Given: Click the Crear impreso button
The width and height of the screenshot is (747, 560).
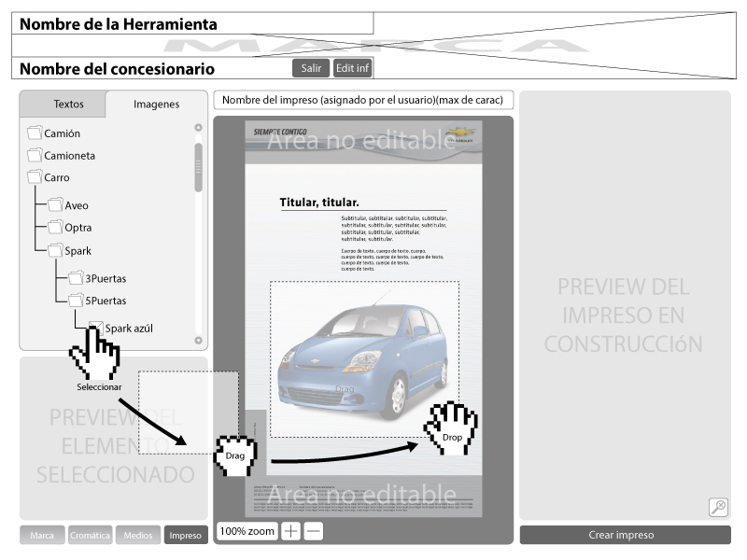Looking at the screenshot, I should click(625, 535).
